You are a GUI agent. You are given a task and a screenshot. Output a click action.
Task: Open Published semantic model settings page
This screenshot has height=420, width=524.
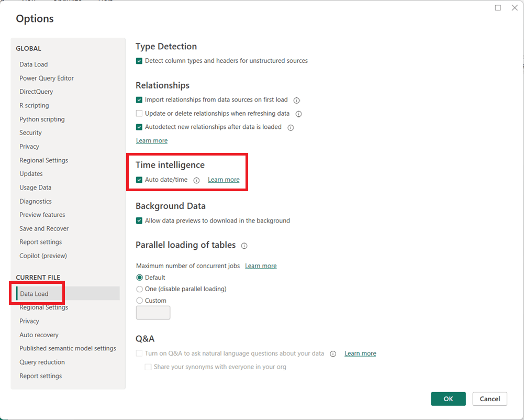pyautogui.click(x=68, y=348)
